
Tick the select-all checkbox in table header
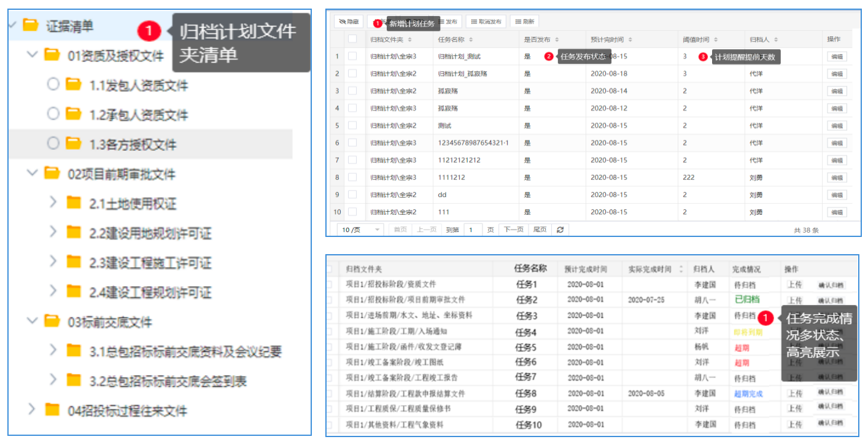pos(352,39)
